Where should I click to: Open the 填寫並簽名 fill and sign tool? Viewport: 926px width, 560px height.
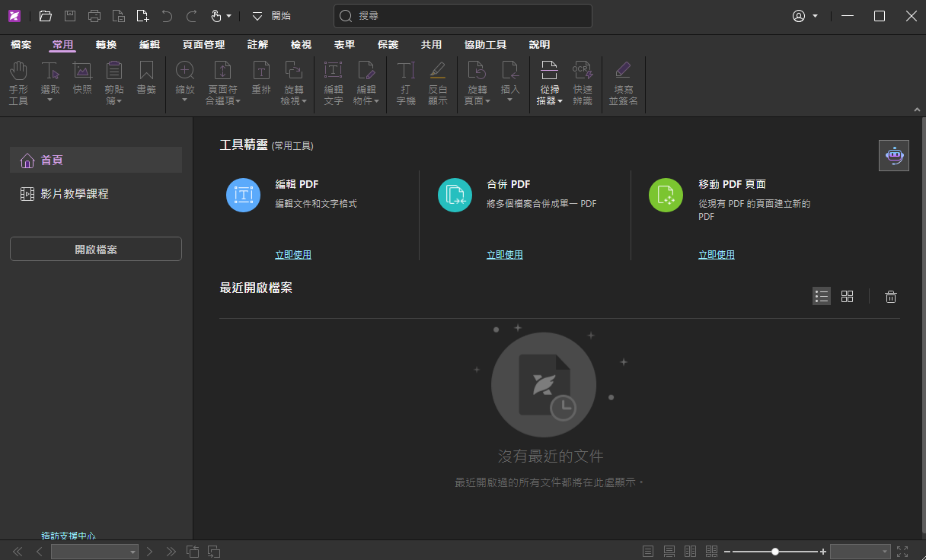(x=623, y=83)
